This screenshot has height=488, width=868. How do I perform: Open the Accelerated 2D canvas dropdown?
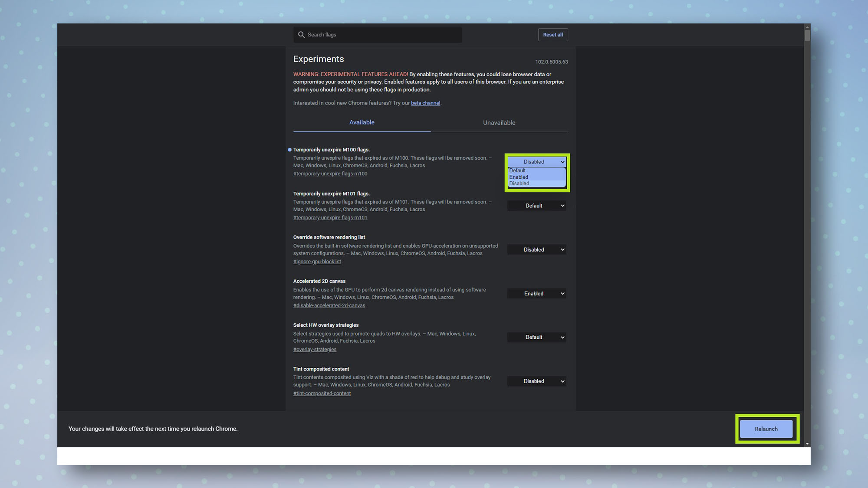pos(536,294)
